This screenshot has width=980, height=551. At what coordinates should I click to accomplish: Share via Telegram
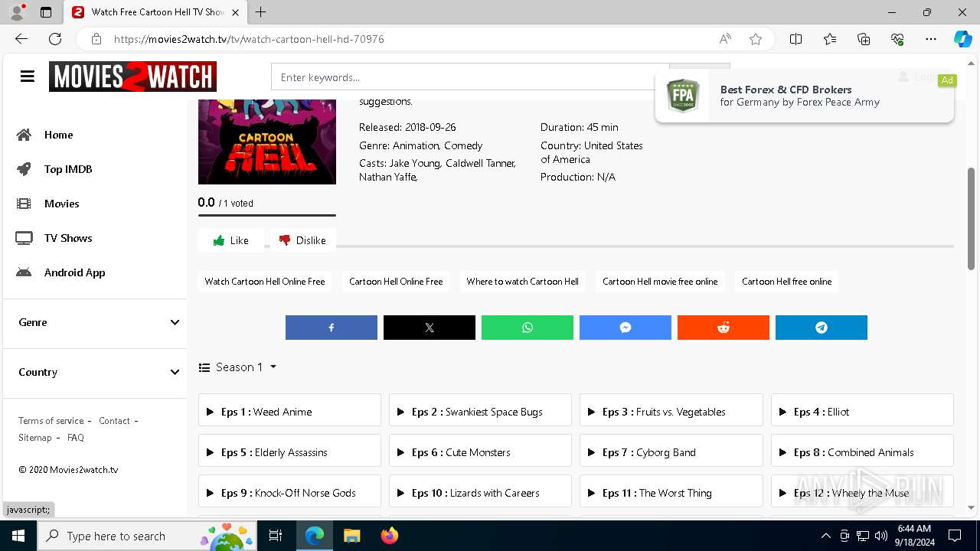[822, 328]
